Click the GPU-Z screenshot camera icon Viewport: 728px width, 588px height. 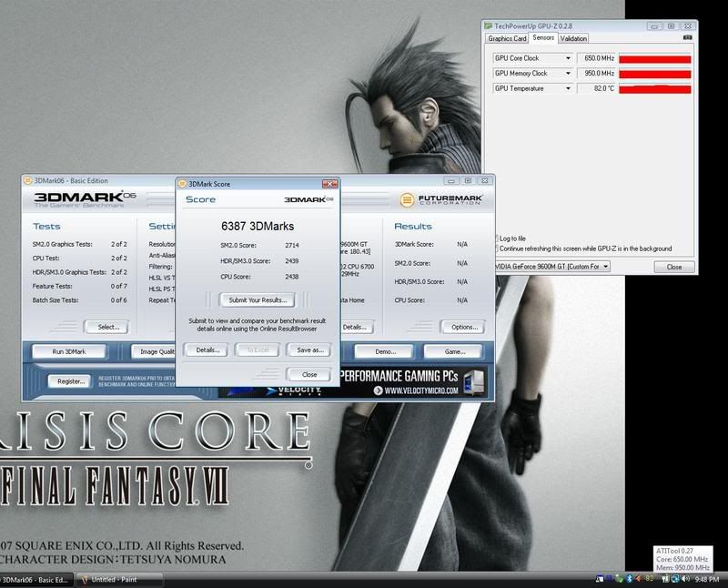(x=688, y=37)
